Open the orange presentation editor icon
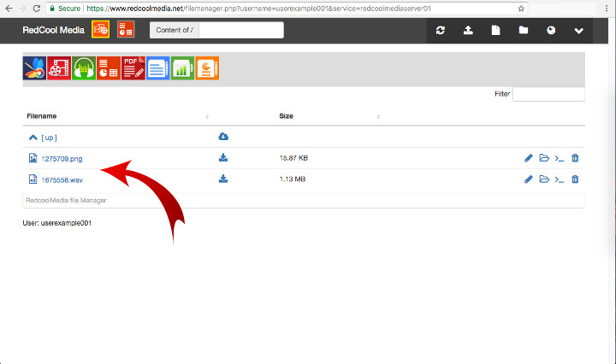This screenshot has height=364, width=616. (208, 68)
